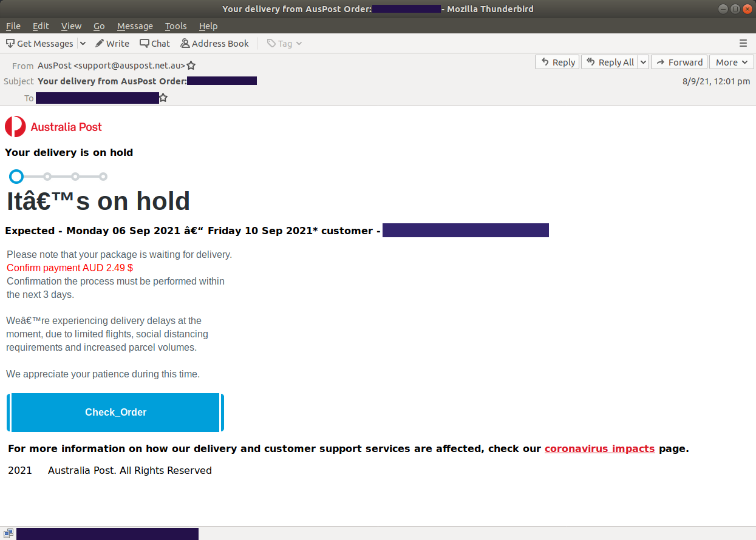Star the subject line favorite marker

click(191, 65)
